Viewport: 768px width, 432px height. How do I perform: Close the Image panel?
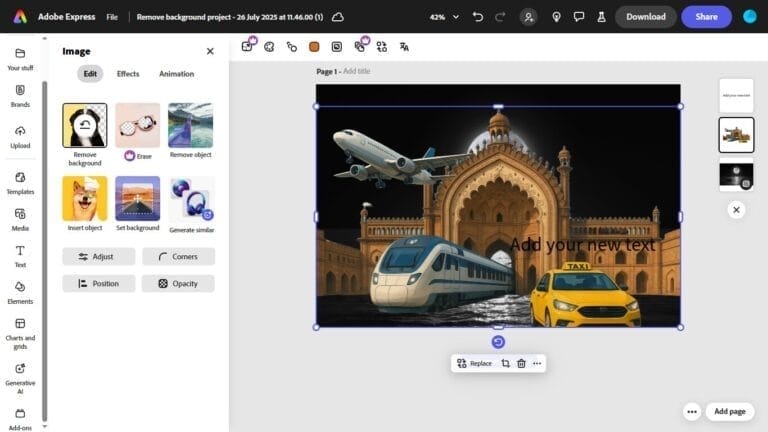coord(210,51)
